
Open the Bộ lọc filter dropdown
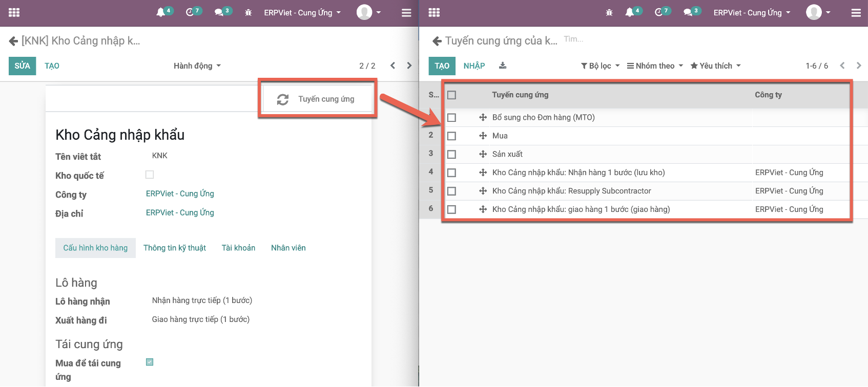[600, 66]
